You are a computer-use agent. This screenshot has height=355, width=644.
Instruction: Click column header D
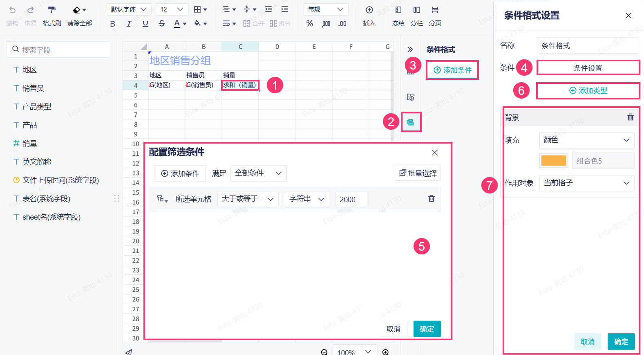coord(277,47)
